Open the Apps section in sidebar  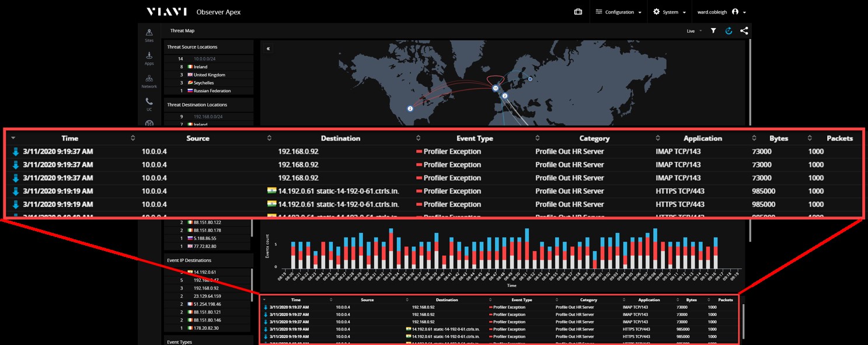pyautogui.click(x=149, y=58)
